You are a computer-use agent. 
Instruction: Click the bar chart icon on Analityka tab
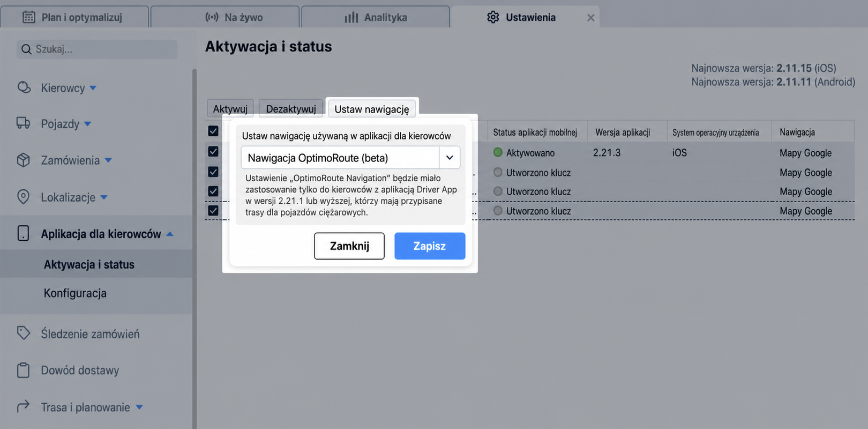click(x=351, y=17)
